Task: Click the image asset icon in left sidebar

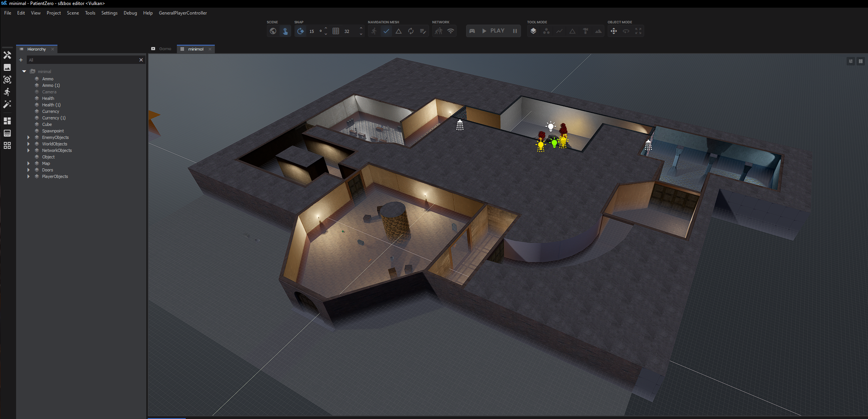Action: 7,67
